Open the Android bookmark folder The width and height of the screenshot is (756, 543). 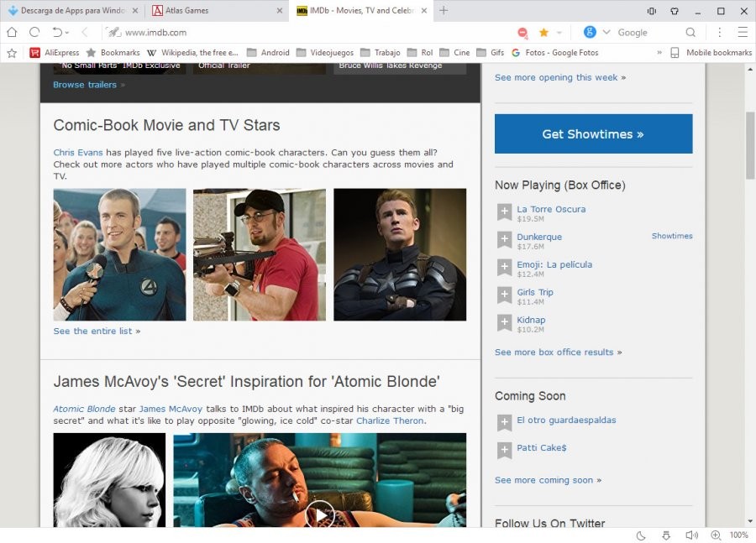[268, 53]
